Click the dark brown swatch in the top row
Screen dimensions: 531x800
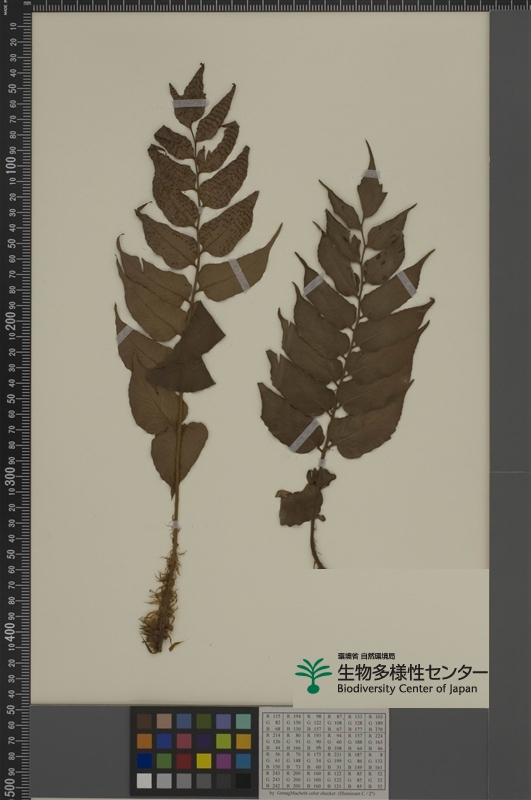(x=144, y=721)
